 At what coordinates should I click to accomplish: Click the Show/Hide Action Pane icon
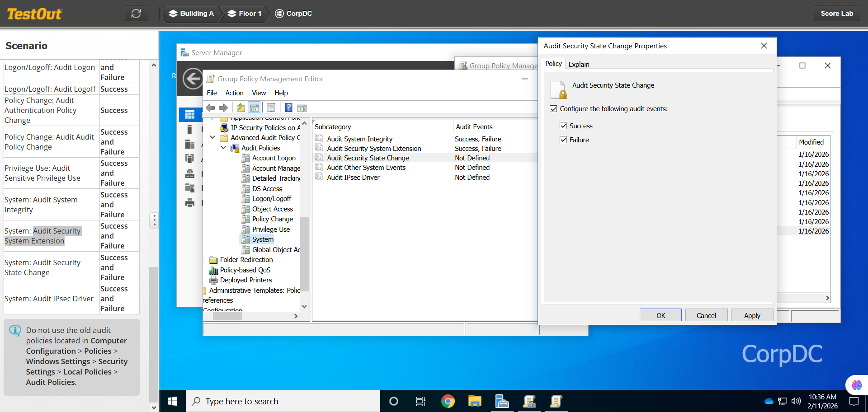302,108
